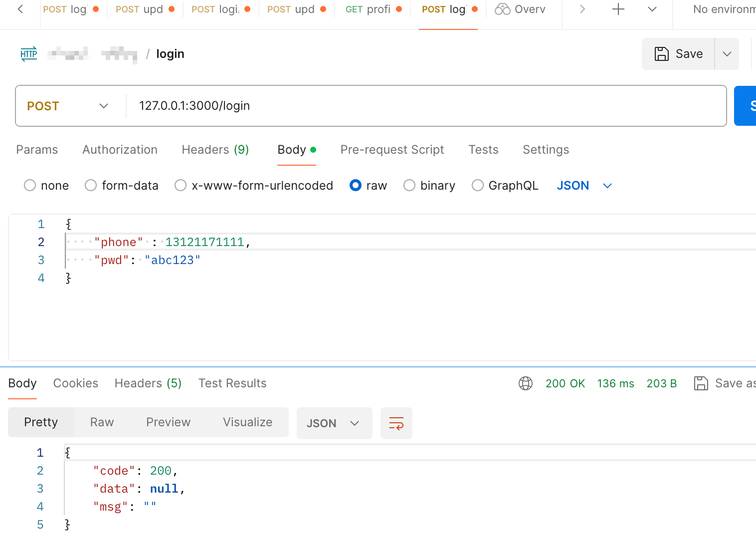Open the Overview tab in the tab bar
Image resolution: width=756 pixels, height=557 pixels.
point(520,9)
